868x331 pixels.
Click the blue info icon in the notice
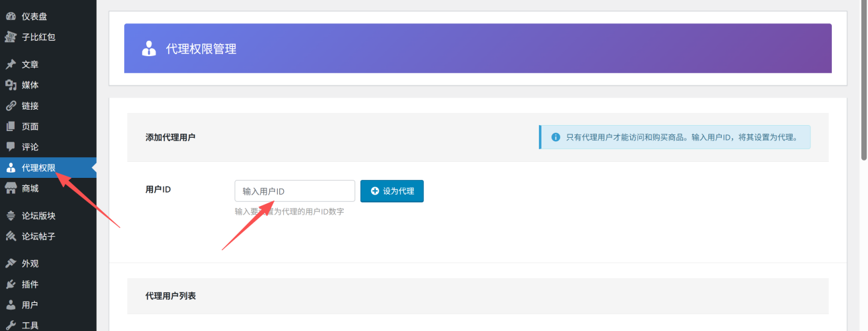tap(556, 137)
